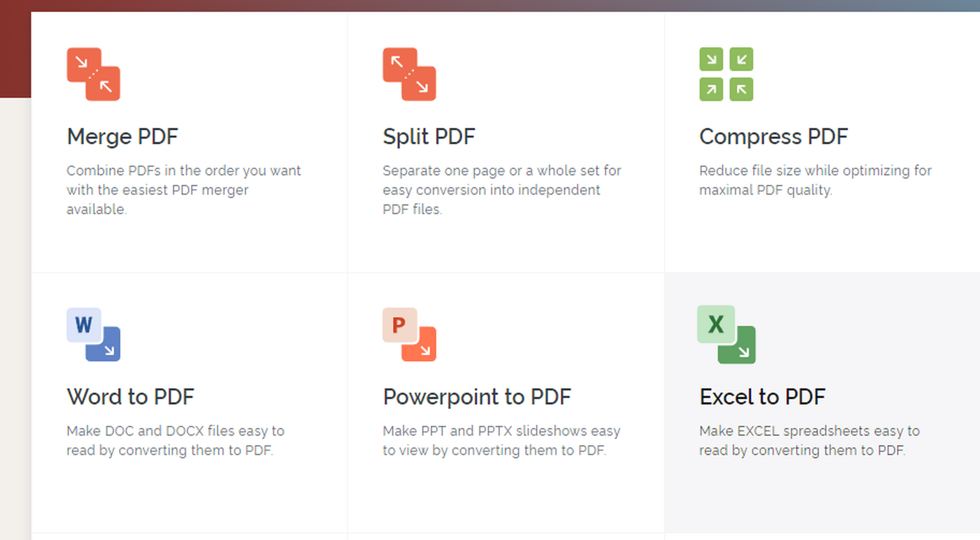Click the 'Make PPT and PPTX slideshows' description
The height and width of the screenshot is (540, 980).
coord(501,440)
